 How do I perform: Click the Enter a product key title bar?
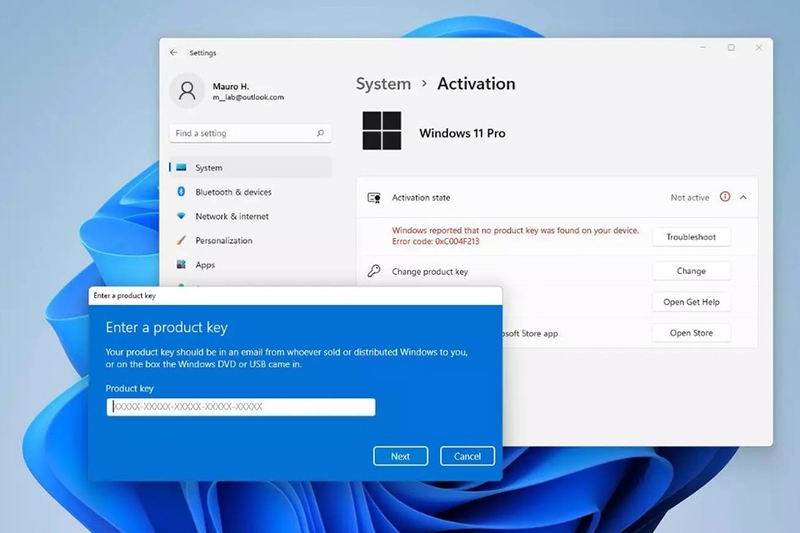295,296
